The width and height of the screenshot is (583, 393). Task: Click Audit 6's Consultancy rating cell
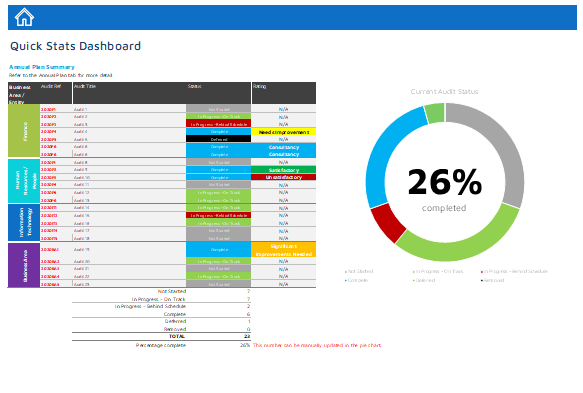[x=284, y=147]
